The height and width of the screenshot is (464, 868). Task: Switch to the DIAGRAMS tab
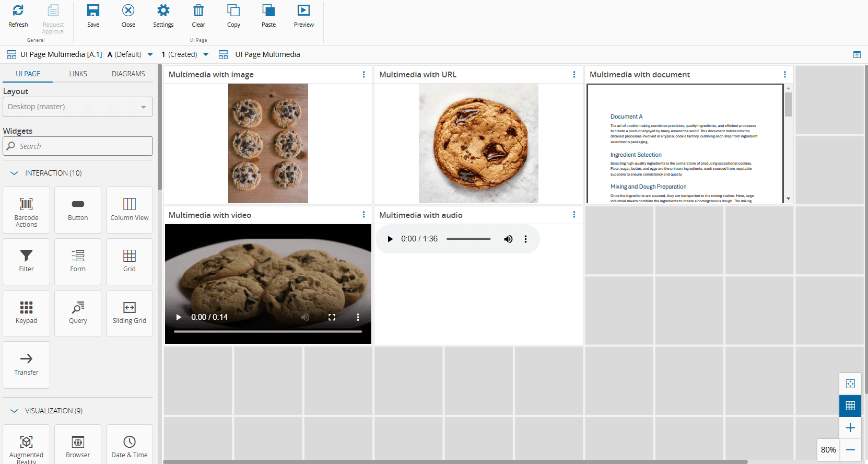(128, 74)
